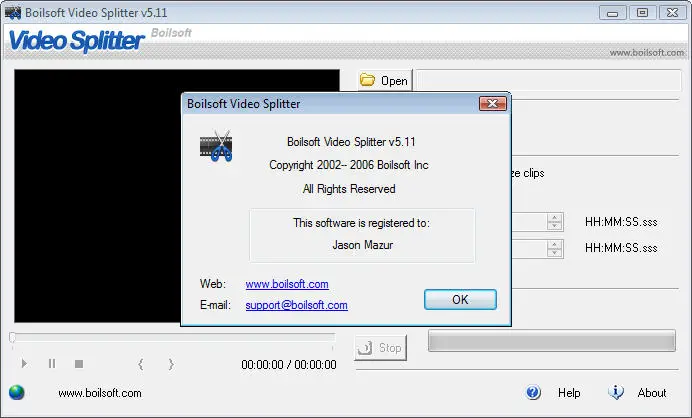Click lower 'HH:MM:SS.sss' format label
Screen dimensions: 692x418
coord(621,248)
